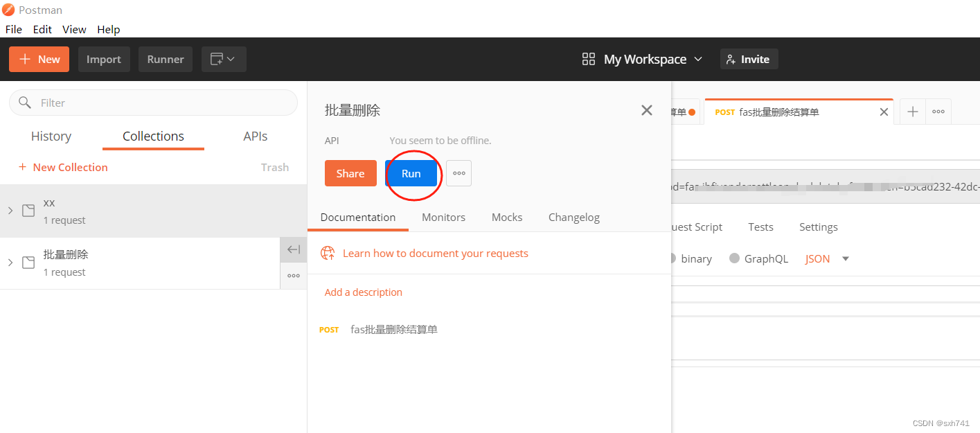The height and width of the screenshot is (433, 980).
Task: Select the 批量删除 collection name
Action: (x=66, y=254)
